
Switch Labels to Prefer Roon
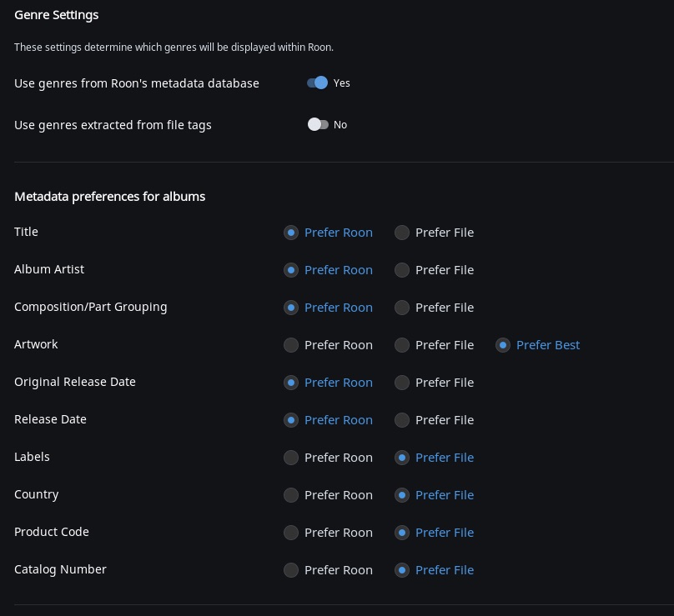pos(291,458)
